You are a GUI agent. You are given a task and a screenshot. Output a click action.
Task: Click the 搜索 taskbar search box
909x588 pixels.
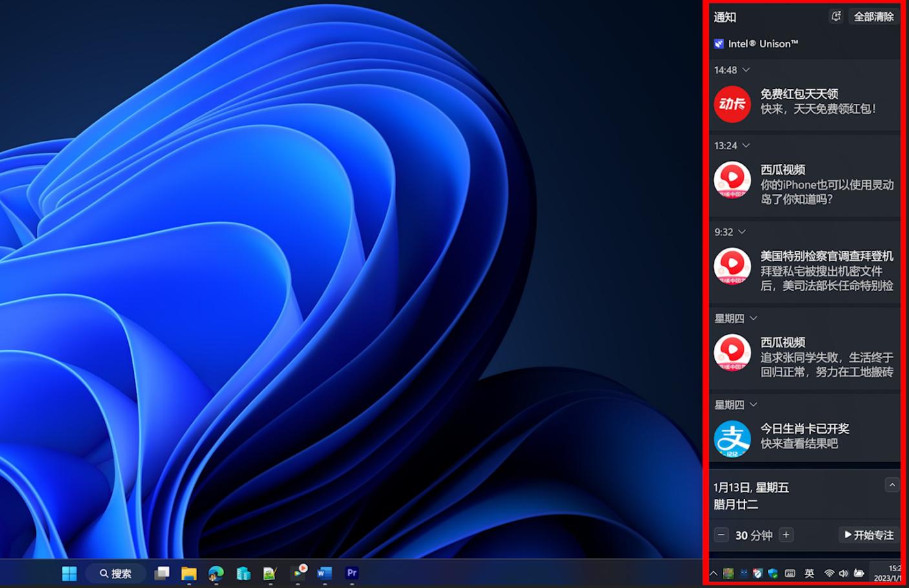tap(116, 573)
